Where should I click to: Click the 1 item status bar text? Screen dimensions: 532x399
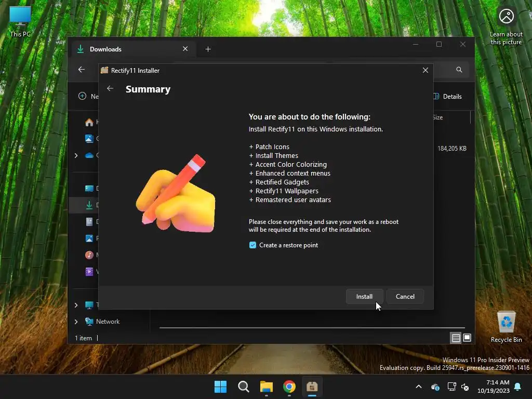tap(83, 338)
